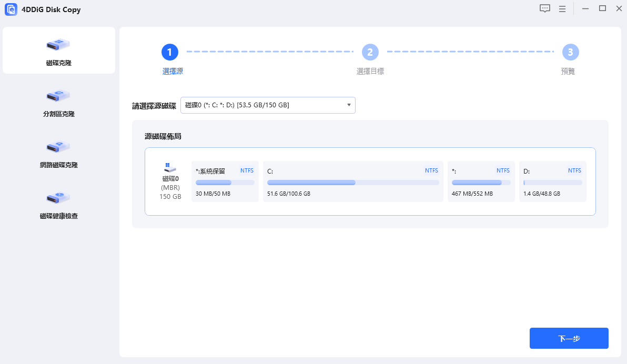627x364 pixels.
Task: Click the 4DDiG Disk Copy app logo
Action: click(11, 9)
